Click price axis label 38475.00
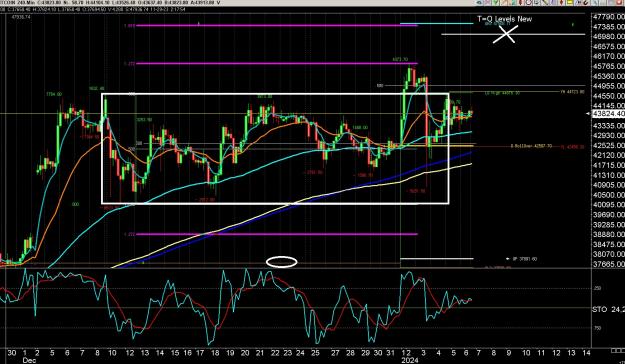 coord(609,244)
